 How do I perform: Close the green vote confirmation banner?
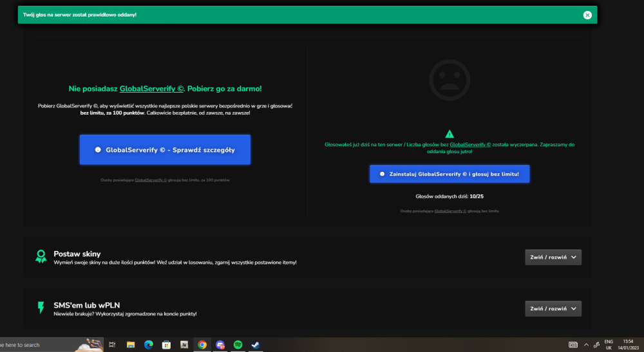point(587,15)
